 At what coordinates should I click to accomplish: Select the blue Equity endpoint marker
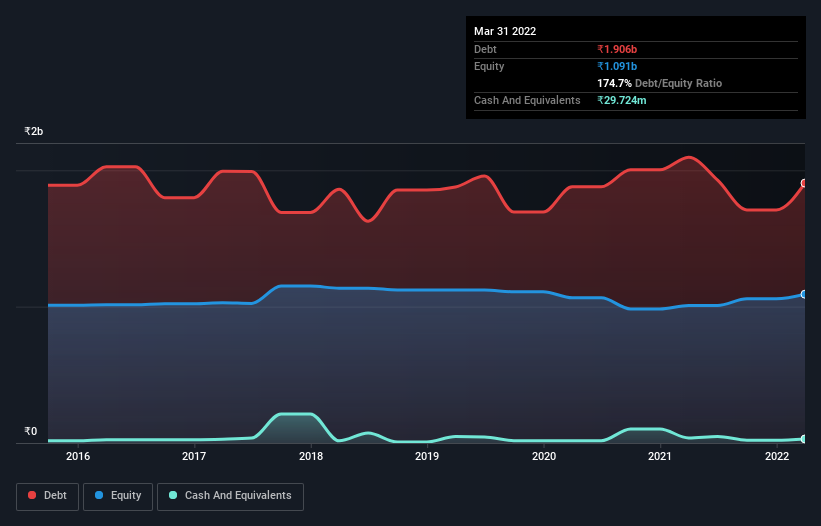click(x=804, y=294)
